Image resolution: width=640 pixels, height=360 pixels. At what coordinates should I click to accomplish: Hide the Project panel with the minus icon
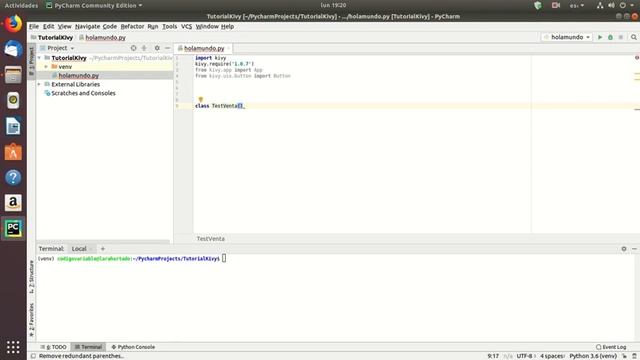click(x=167, y=48)
